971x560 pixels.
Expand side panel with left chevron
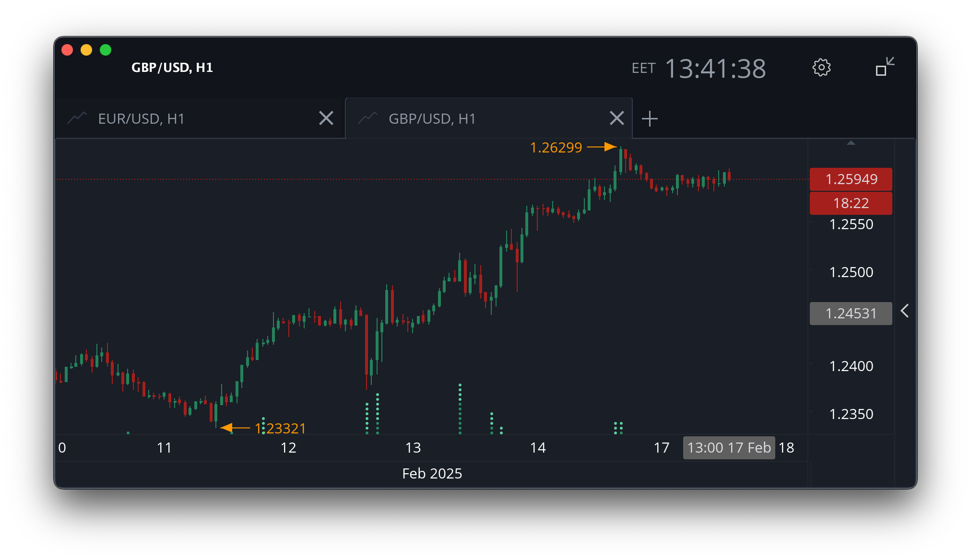[x=905, y=311]
